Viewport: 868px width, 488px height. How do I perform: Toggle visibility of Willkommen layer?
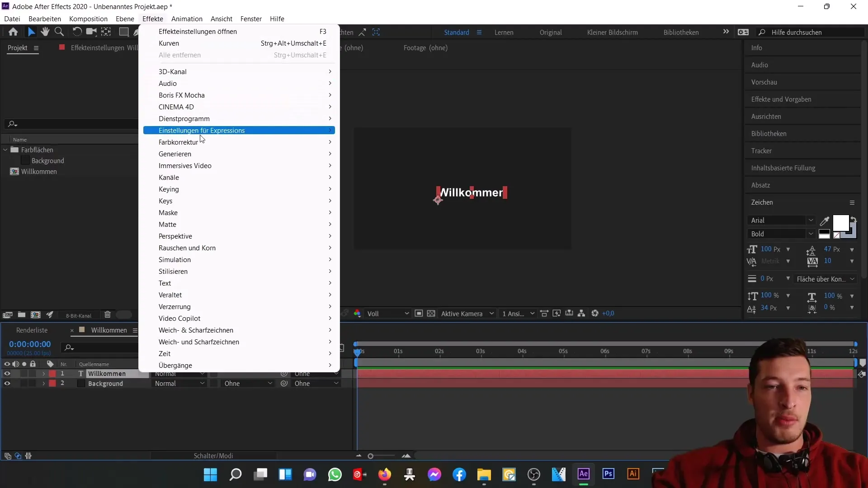7,374
